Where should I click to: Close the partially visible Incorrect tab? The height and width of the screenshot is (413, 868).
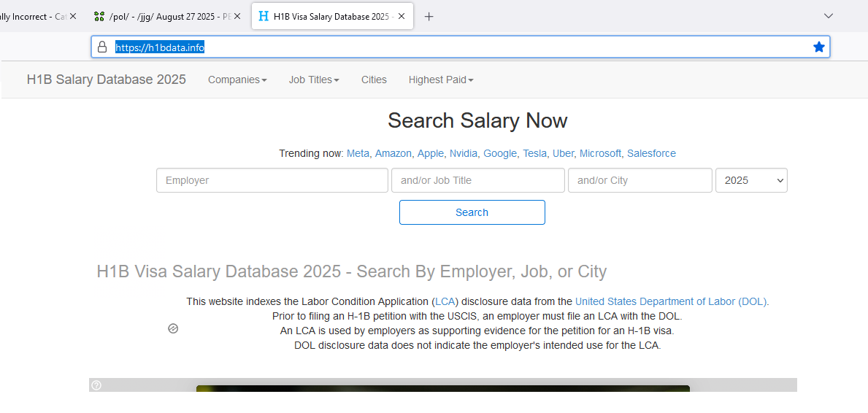[73, 16]
